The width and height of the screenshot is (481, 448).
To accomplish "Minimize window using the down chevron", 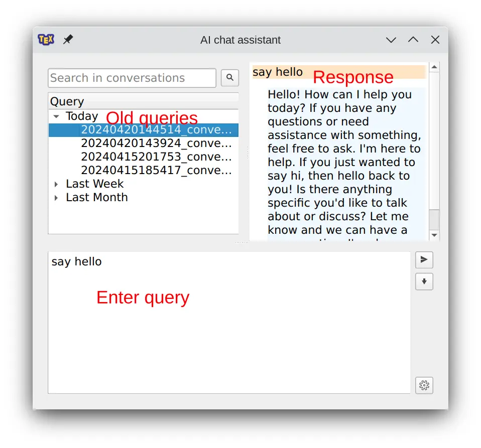I will point(391,40).
